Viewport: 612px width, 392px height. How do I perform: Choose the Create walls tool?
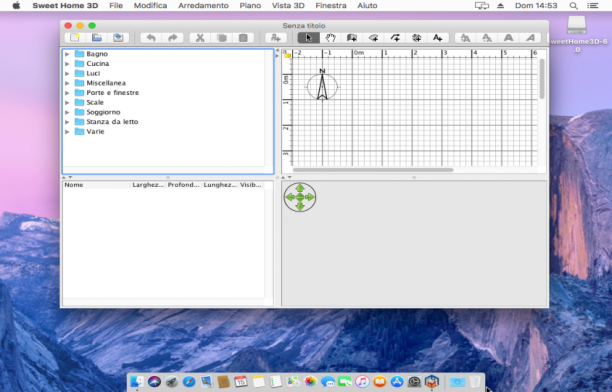tap(352, 38)
